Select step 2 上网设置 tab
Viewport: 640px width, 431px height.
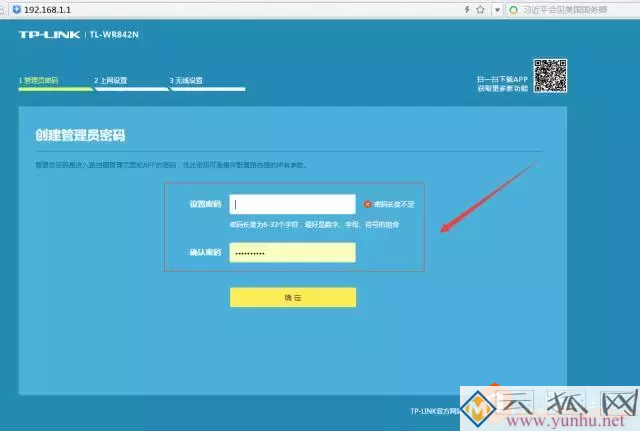[x=131, y=83]
